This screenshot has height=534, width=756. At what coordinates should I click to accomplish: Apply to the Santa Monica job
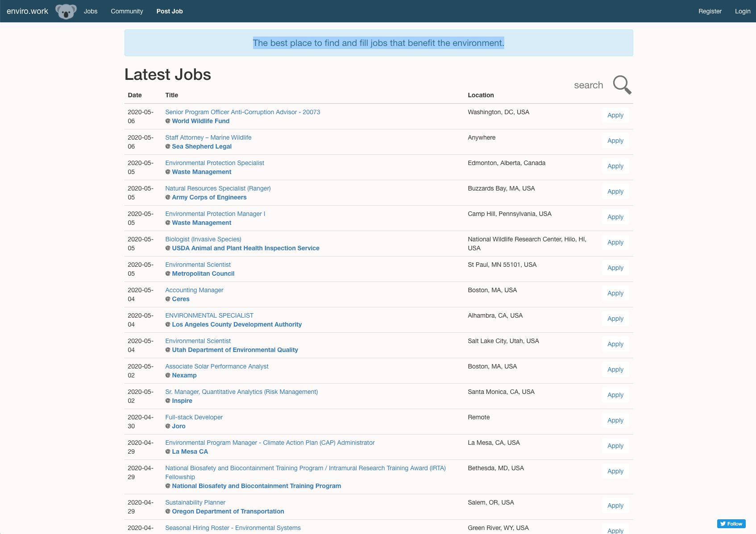[615, 395]
